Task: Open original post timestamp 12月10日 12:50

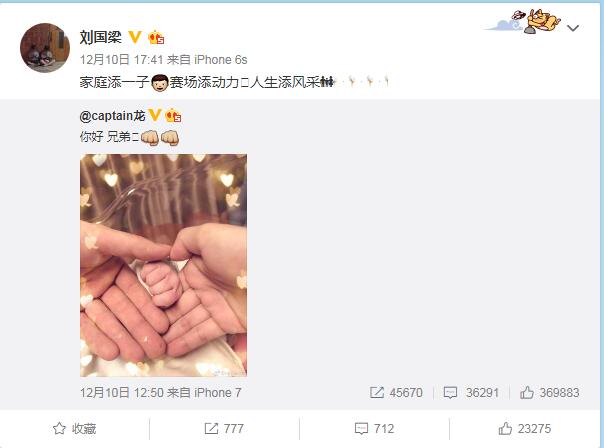Action: (122, 393)
